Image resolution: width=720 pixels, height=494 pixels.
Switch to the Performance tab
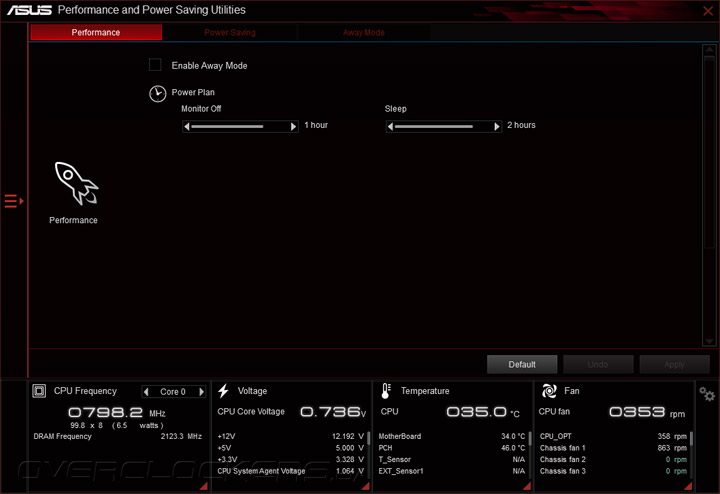(96, 32)
